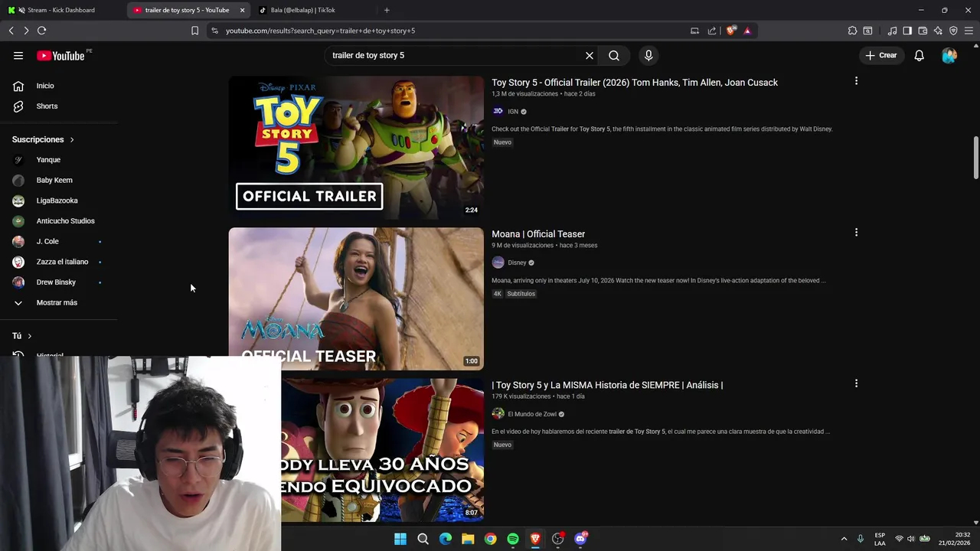Image resolution: width=980 pixels, height=551 pixels.
Task: Open Windows Start menu
Action: pyautogui.click(x=400, y=539)
